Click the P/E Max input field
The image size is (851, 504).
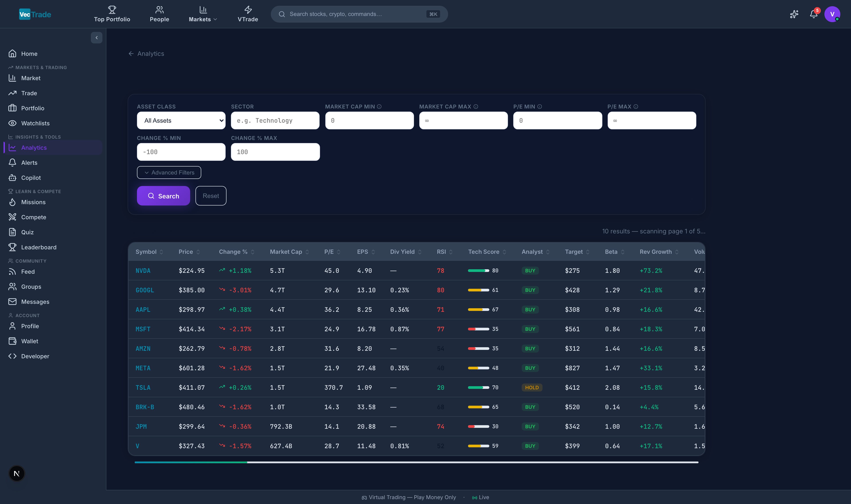(652, 120)
